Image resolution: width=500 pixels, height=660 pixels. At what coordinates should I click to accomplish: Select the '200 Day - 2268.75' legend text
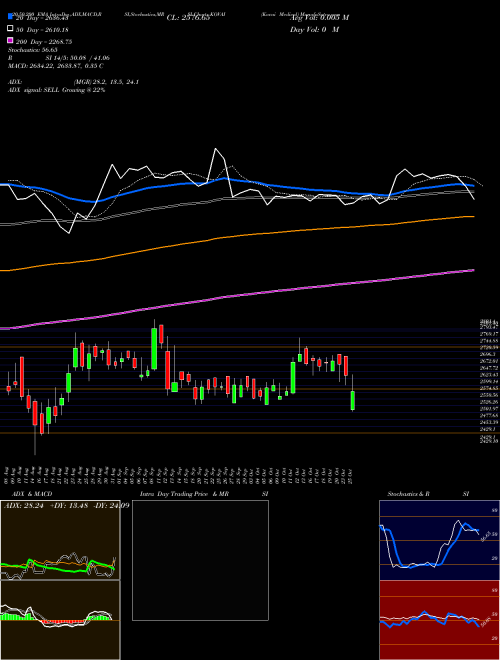44,42
